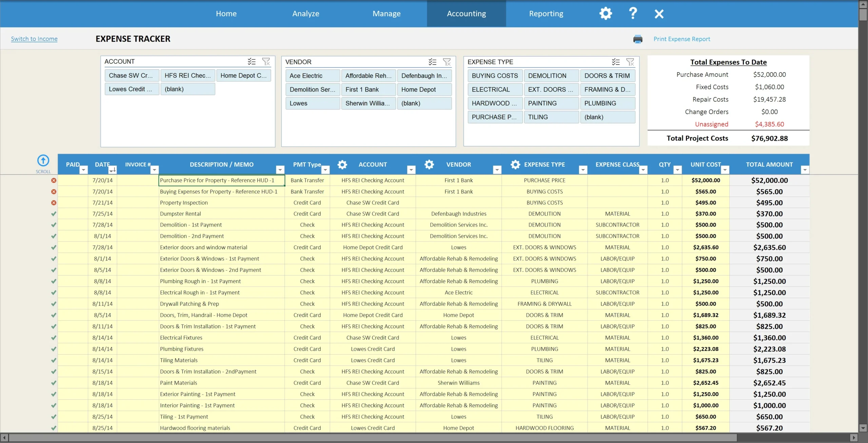Go to the Home tab

point(226,14)
